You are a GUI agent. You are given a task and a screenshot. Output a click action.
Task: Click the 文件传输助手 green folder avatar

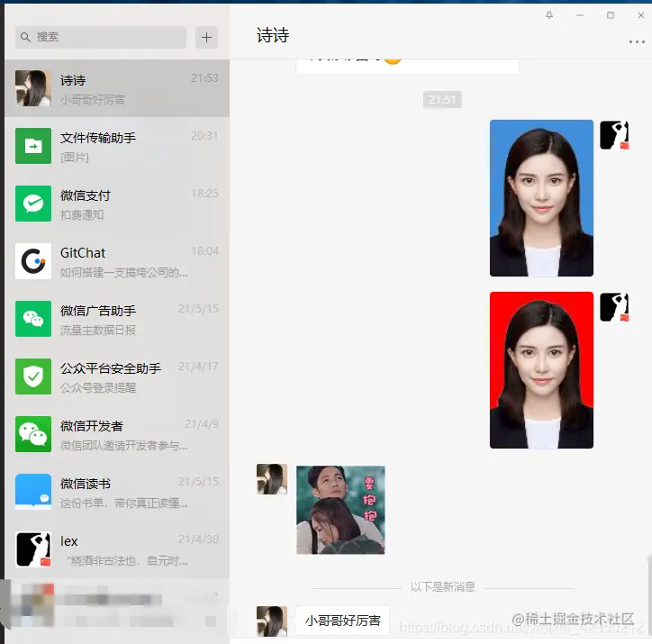coord(33,146)
